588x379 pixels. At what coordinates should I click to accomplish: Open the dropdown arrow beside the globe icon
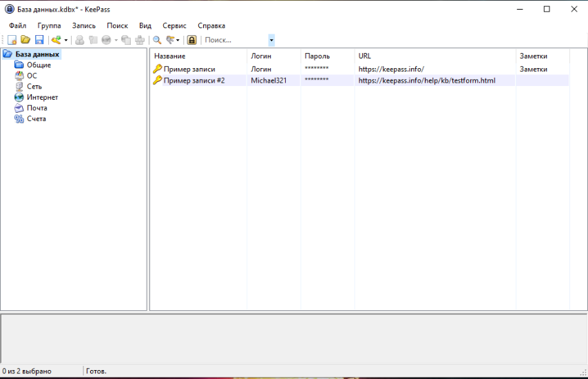116,40
